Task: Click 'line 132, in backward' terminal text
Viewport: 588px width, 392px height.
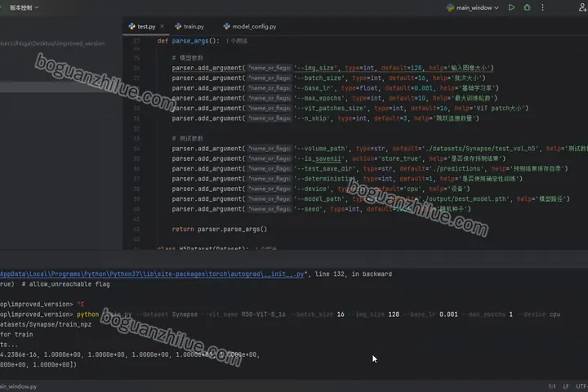Action: tap(354, 274)
